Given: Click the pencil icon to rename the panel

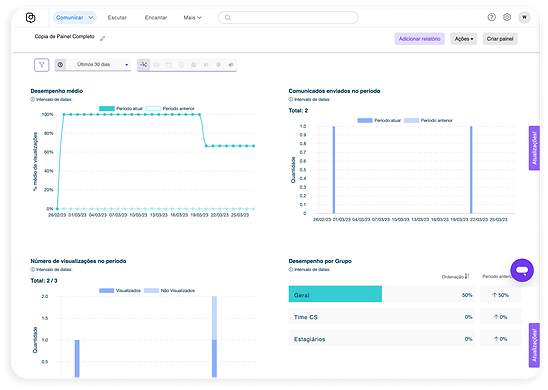Looking at the screenshot, I should click(x=102, y=38).
